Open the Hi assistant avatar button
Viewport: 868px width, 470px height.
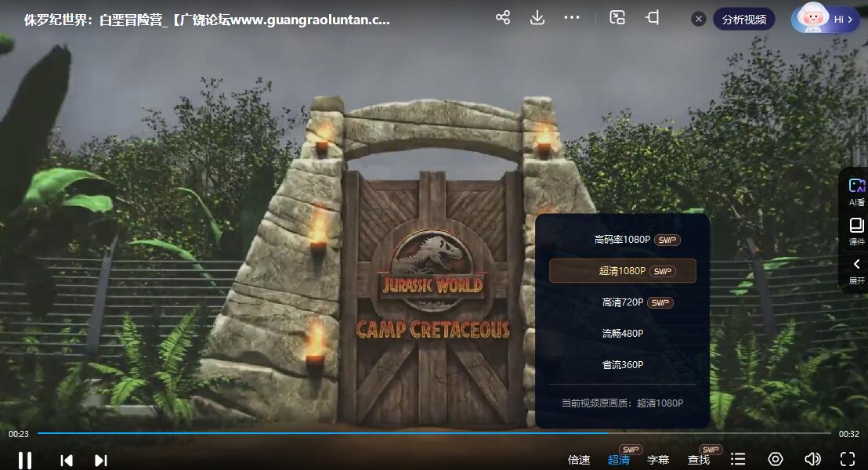tap(826, 19)
